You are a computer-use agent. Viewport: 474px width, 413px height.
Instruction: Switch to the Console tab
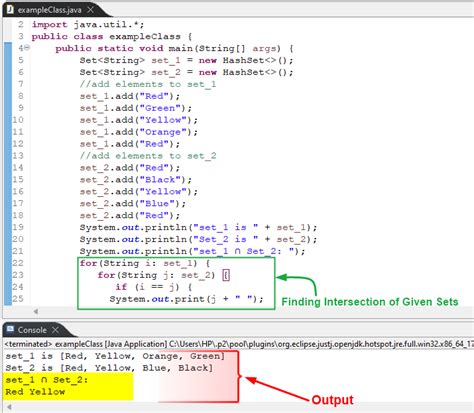pos(32,330)
